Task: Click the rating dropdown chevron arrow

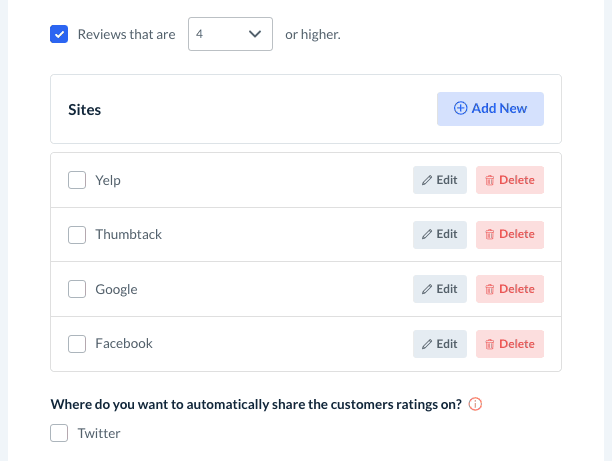Action: coord(255,35)
